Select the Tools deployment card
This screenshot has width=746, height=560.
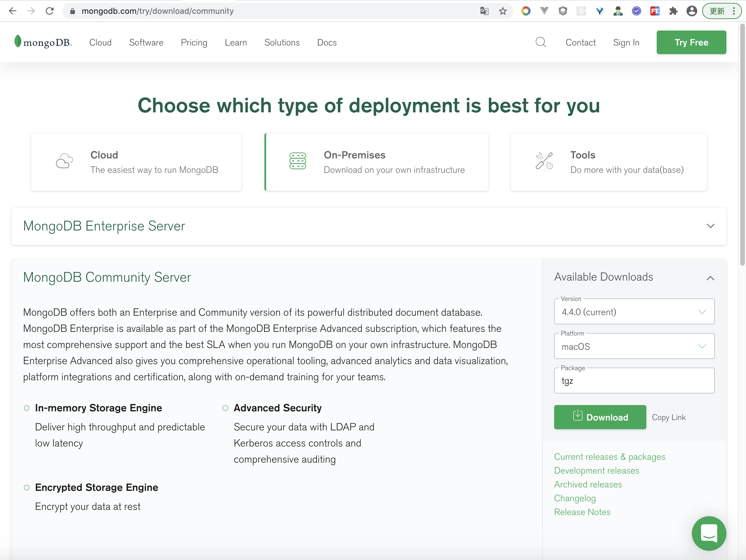pyautogui.click(x=608, y=162)
